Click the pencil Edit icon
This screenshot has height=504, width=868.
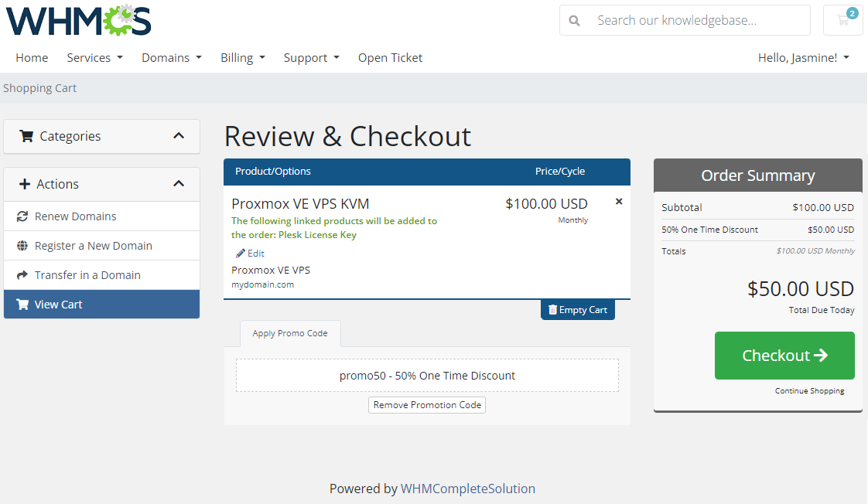click(241, 254)
